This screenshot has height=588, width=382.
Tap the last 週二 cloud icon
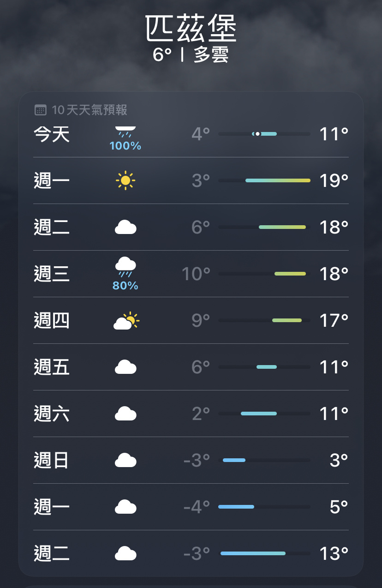[125, 553]
